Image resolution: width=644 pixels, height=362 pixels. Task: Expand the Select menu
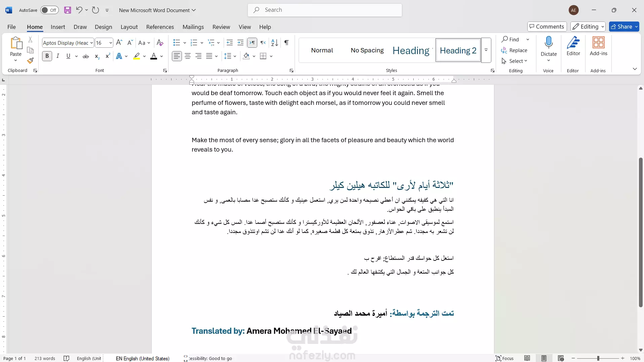pyautogui.click(x=514, y=61)
